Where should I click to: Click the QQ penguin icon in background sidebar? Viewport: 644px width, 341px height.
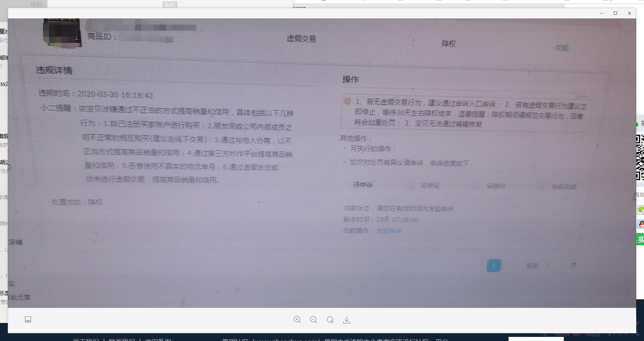641,224
